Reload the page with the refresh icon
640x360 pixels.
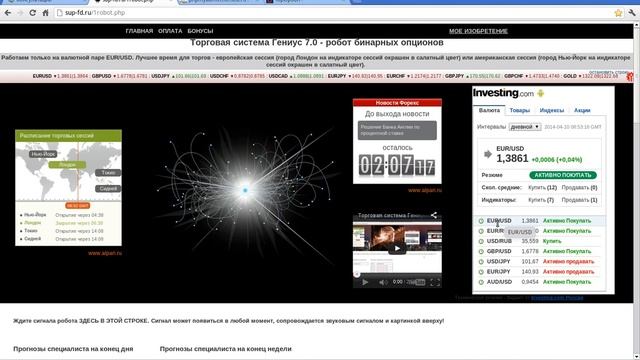(33, 13)
